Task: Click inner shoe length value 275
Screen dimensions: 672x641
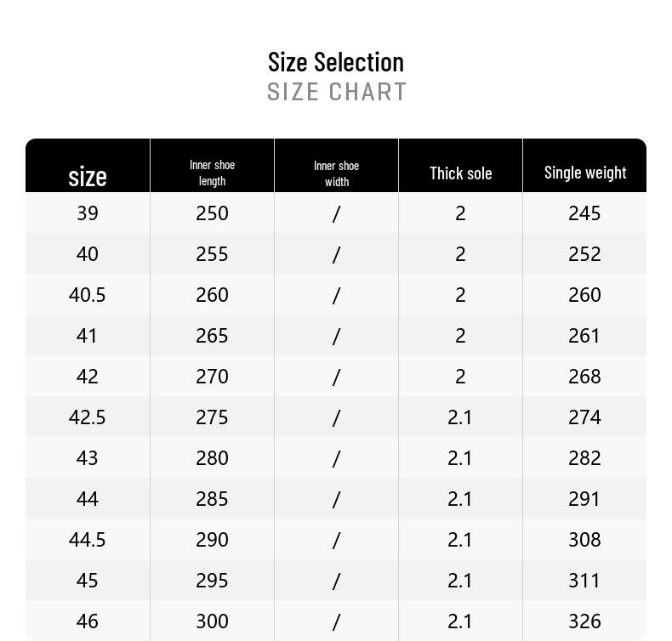Action: point(212,417)
